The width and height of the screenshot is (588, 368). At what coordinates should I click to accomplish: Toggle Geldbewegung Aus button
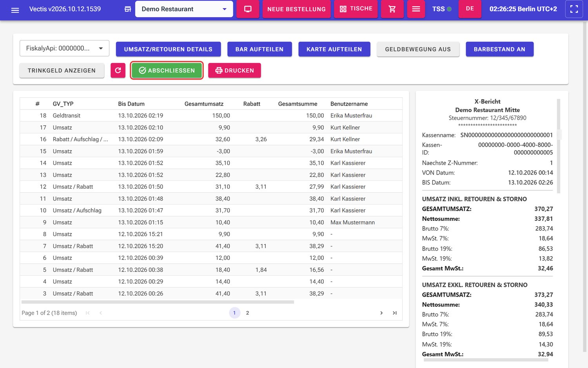[418, 49]
